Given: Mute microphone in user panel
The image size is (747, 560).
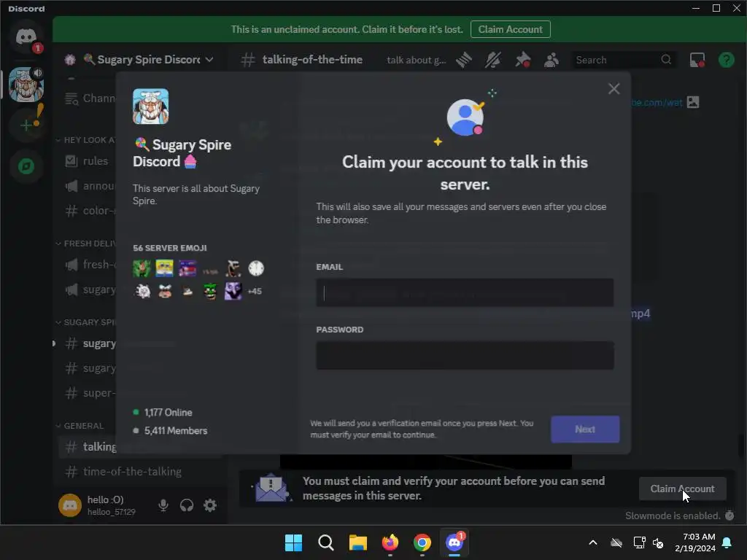Looking at the screenshot, I should tap(163, 505).
